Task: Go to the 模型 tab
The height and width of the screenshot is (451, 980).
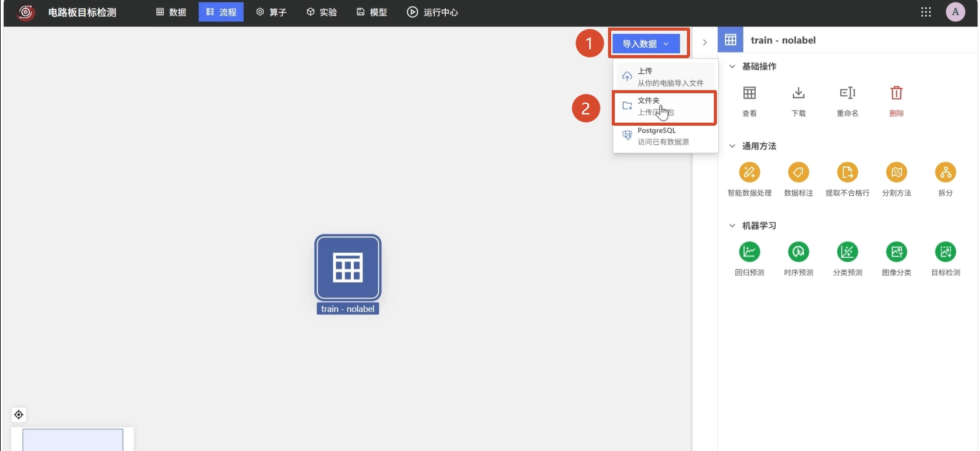Action: pyautogui.click(x=372, y=12)
